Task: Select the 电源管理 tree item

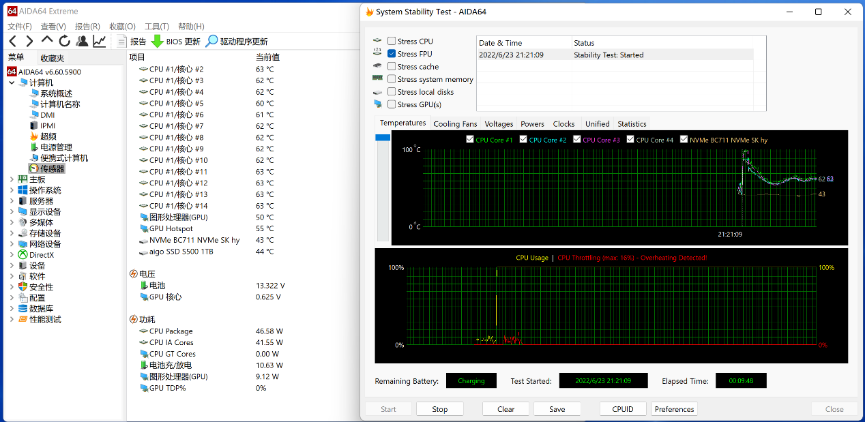Action: [x=56, y=147]
